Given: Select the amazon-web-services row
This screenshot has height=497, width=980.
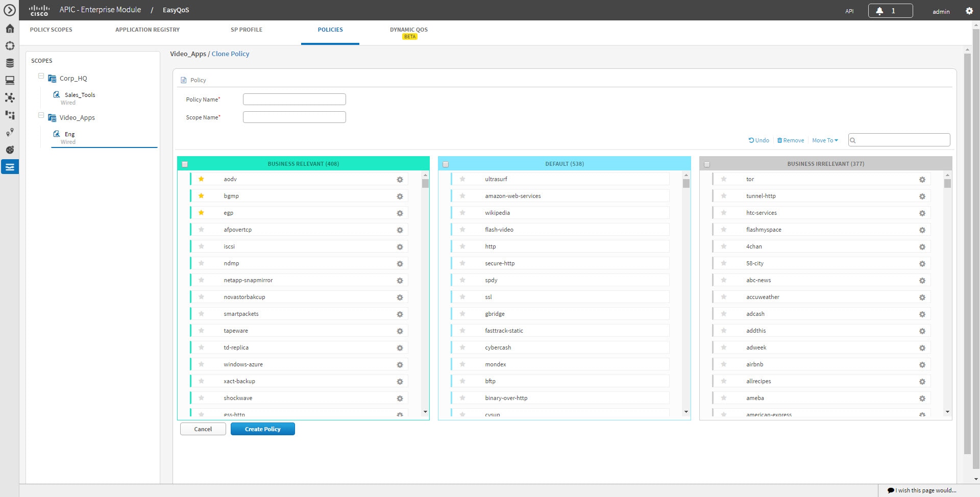Looking at the screenshot, I should [560, 196].
